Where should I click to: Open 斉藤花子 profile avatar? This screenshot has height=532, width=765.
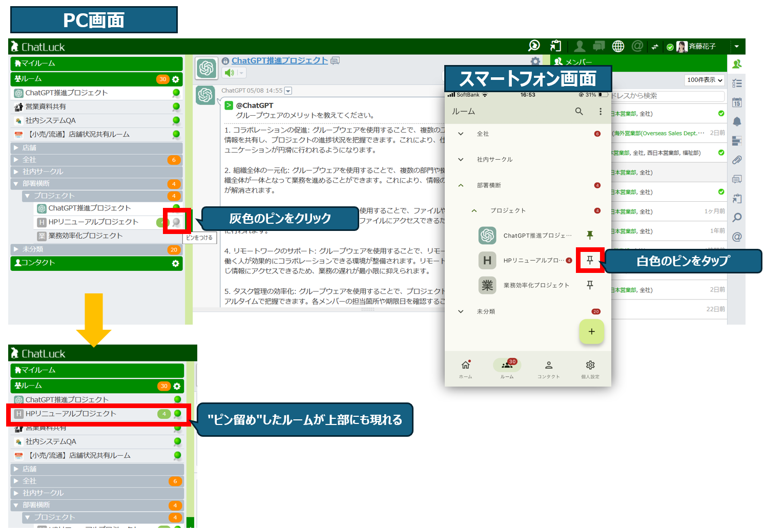682,47
